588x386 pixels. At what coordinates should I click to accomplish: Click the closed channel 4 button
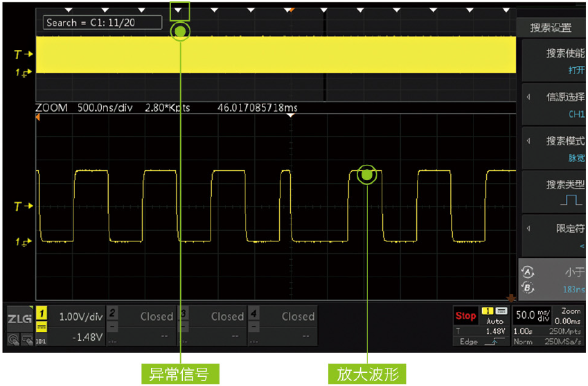click(284, 324)
